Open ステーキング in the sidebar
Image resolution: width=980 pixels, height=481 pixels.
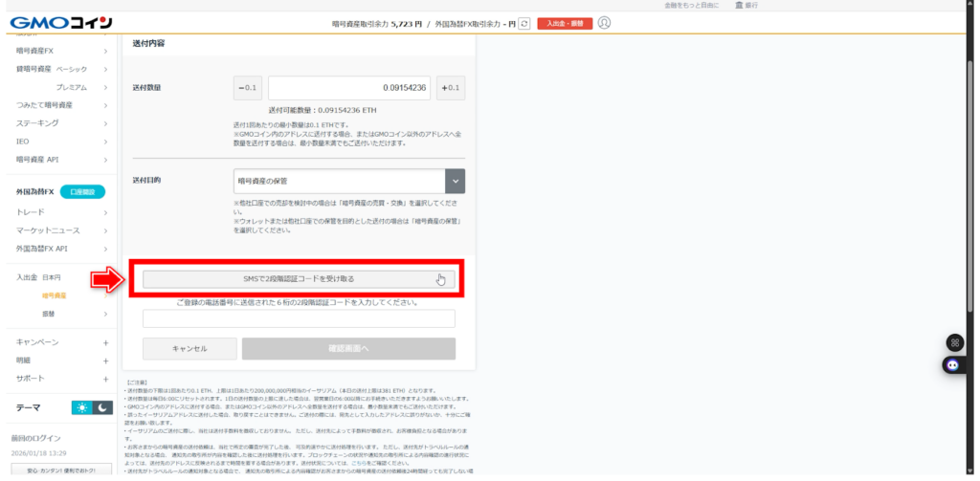38,123
